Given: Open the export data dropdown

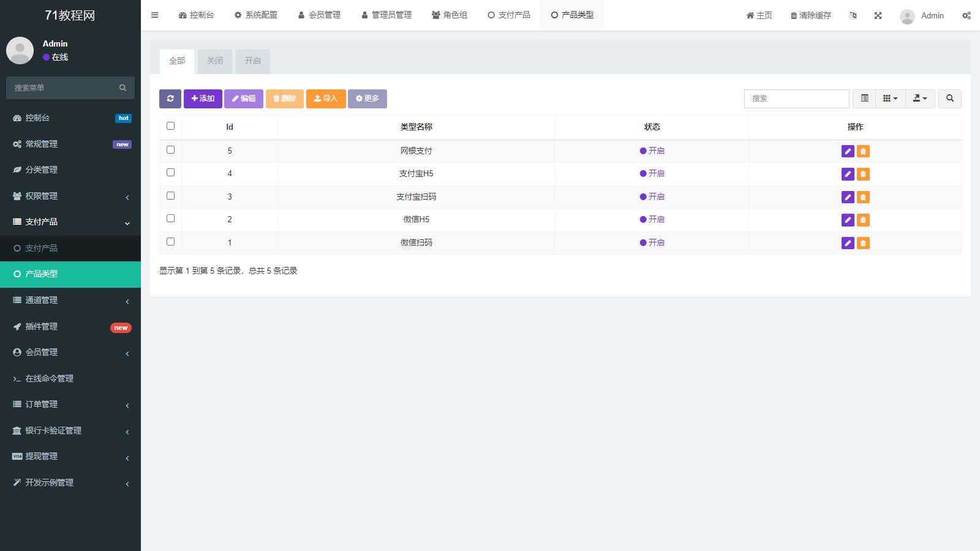Looking at the screenshot, I should 920,99.
